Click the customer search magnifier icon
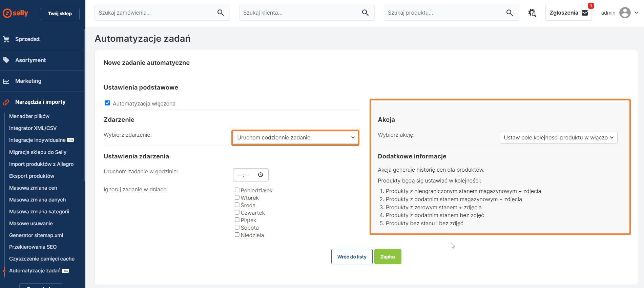644x288 pixels. 365,13
